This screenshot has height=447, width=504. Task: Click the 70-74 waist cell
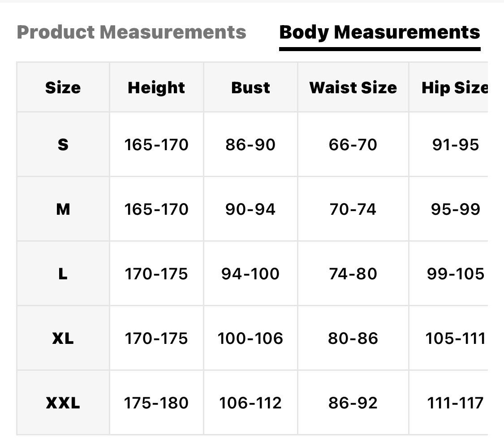coord(353,209)
